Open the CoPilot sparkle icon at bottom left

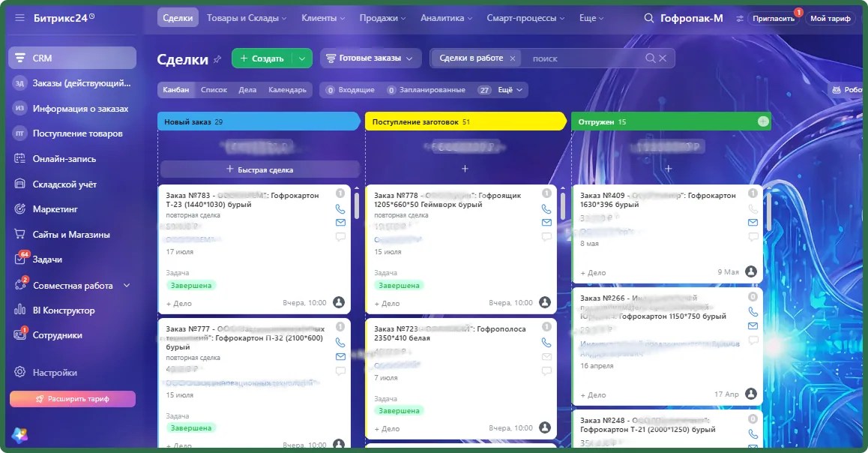[x=19, y=435]
